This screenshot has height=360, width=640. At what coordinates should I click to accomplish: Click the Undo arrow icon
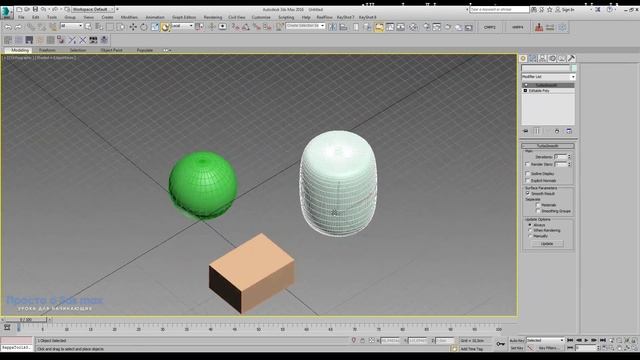[x=8, y=27]
